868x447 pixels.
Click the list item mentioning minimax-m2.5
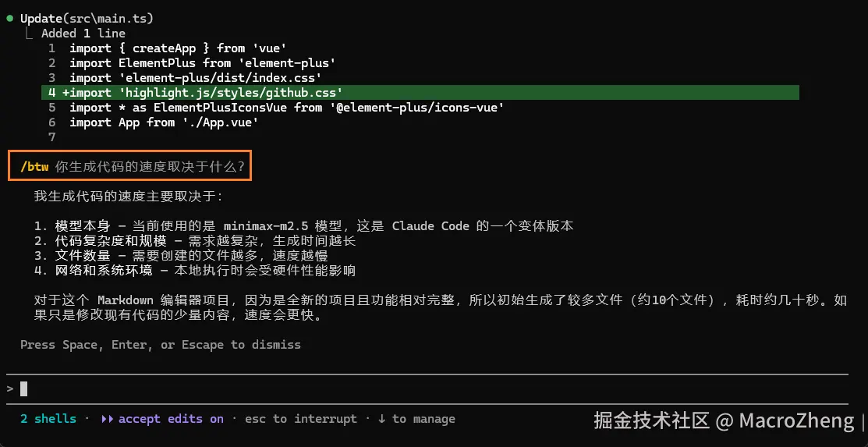coord(304,226)
